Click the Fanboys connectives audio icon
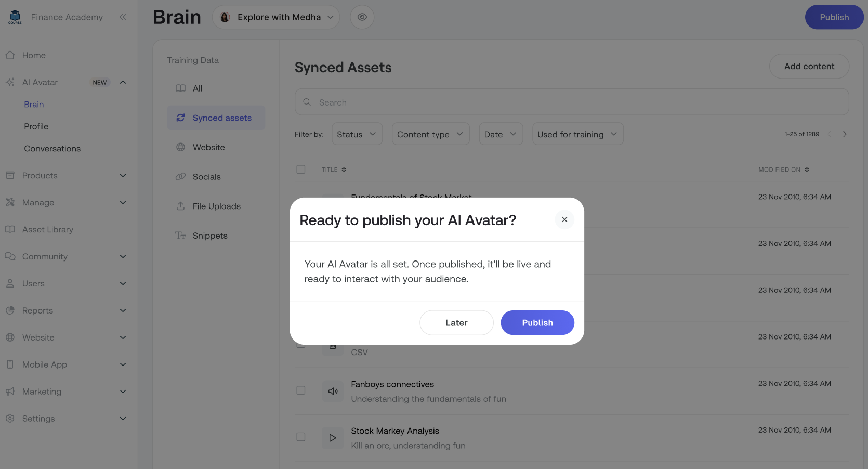Screen dimensions: 868x469 [333, 391]
